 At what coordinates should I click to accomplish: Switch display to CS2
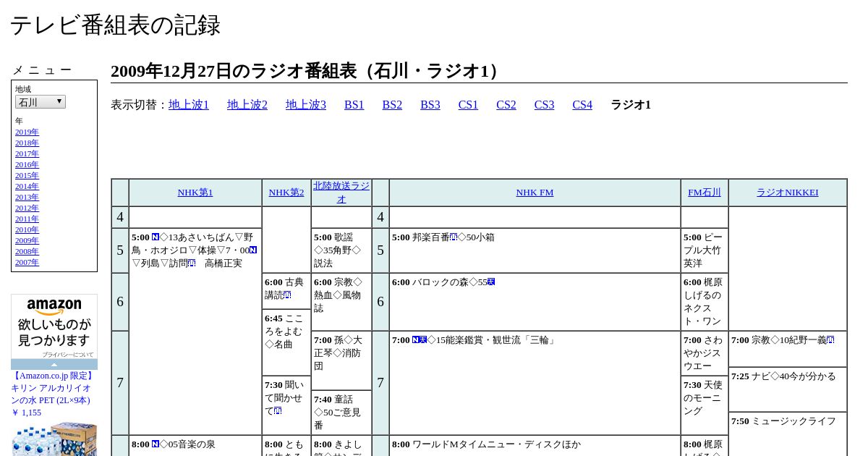pos(506,105)
